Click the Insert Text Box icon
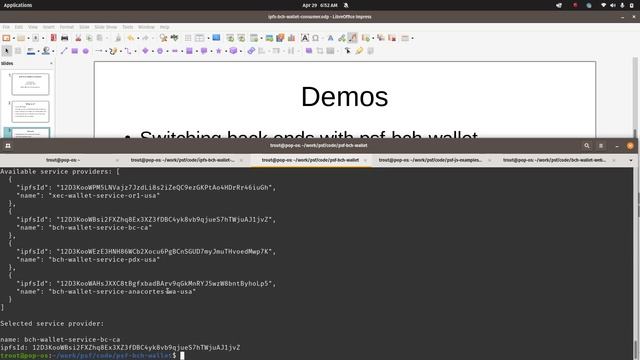 pyautogui.click(x=305, y=38)
